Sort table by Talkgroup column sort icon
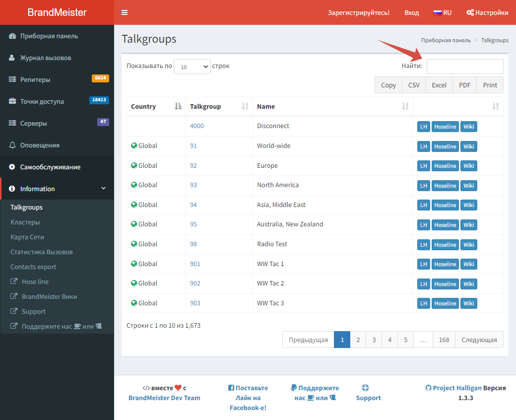The image size is (516, 420). tap(245, 106)
